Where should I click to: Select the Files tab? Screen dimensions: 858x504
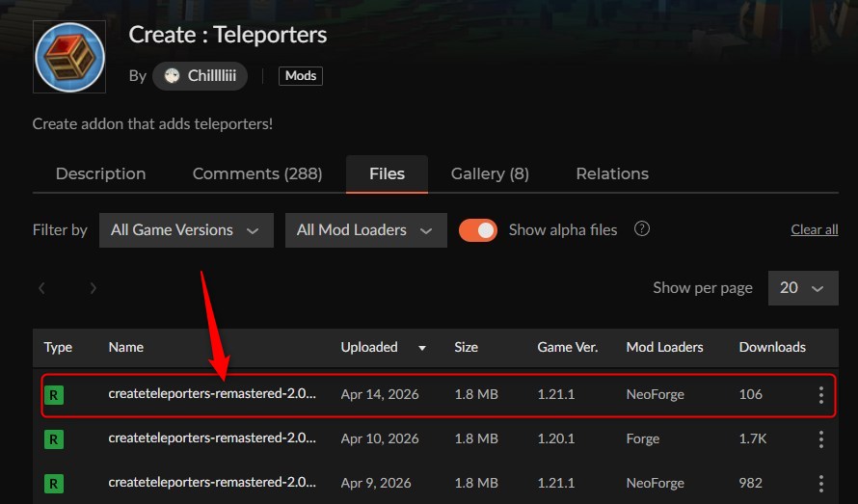(x=387, y=174)
